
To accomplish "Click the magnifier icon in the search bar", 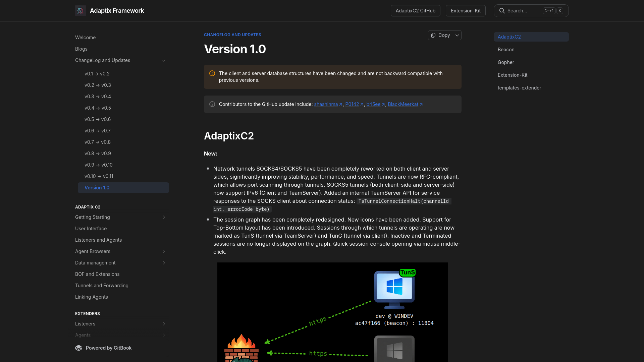I will pos(502,10).
